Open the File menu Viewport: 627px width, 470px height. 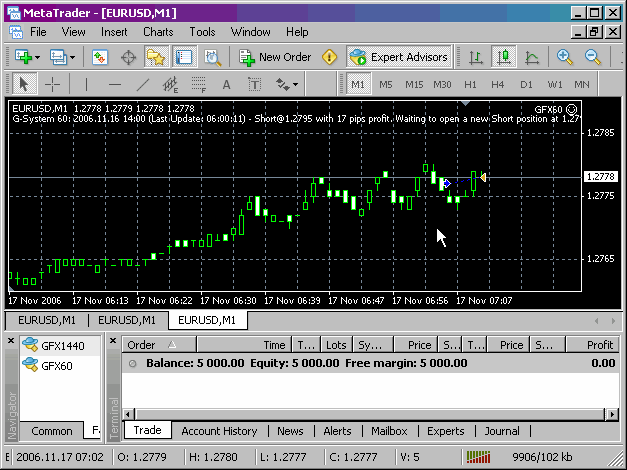(38, 32)
